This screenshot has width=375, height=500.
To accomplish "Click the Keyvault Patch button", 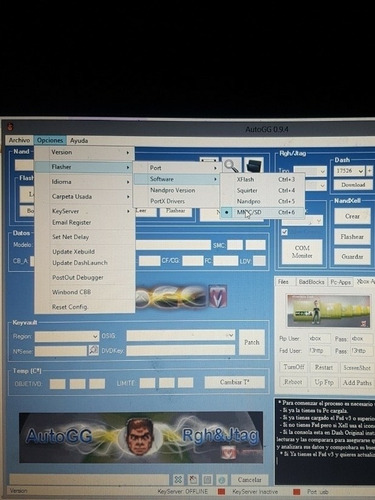I will coord(252,342).
